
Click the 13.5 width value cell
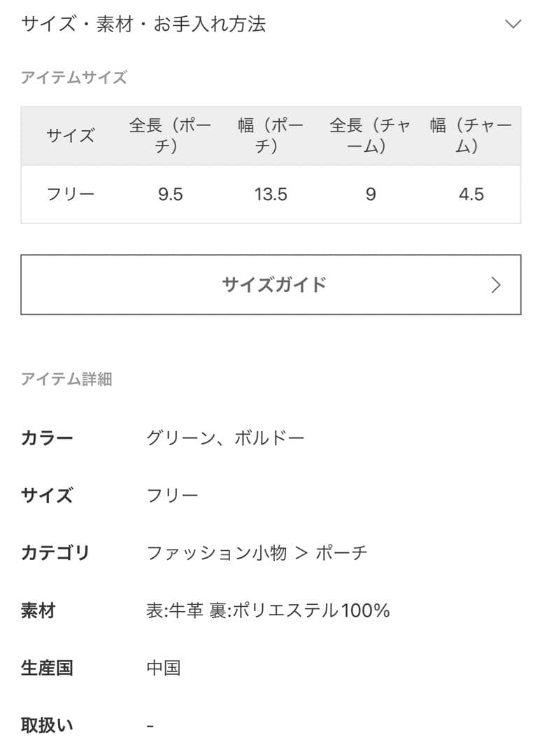tap(271, 195)
